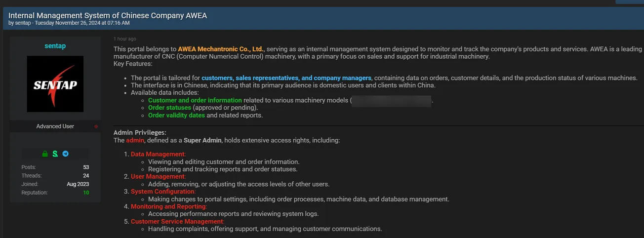The width and height of the screenshot is (644, 238).
Task: Click the sentap author name under title
Action: pos(23,23)
